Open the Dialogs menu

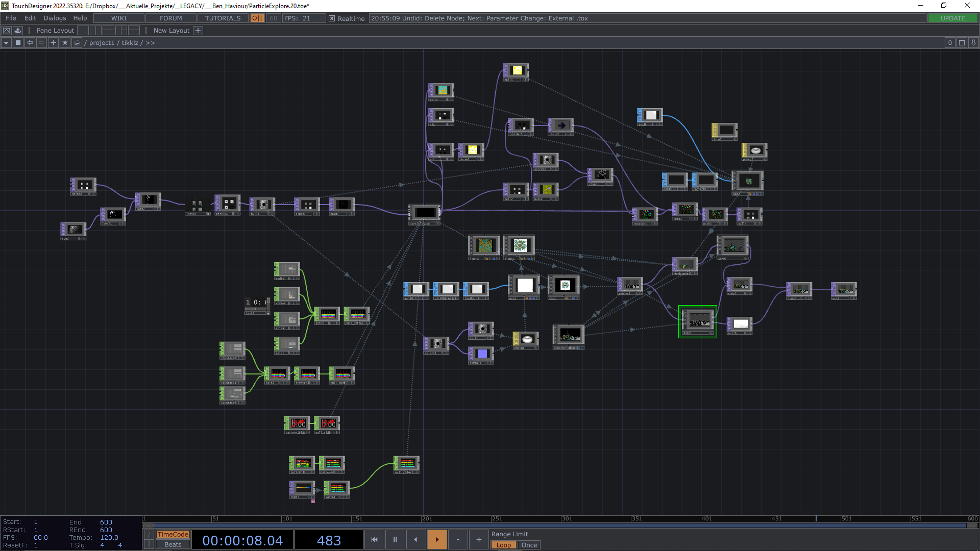click(x=55, y=18)
